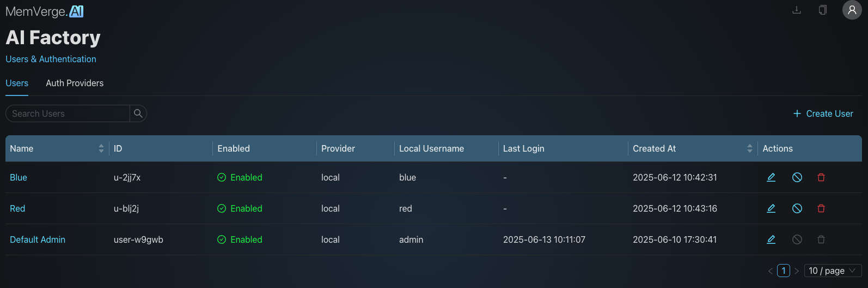This screenshot has height=288, width=868.
Task: Delete the Red user with the trash icon
Action: [821, 208]
